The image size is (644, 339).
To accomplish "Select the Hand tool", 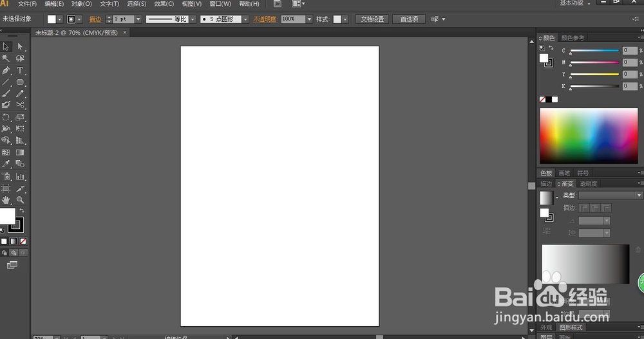I will tap(6, 200).
